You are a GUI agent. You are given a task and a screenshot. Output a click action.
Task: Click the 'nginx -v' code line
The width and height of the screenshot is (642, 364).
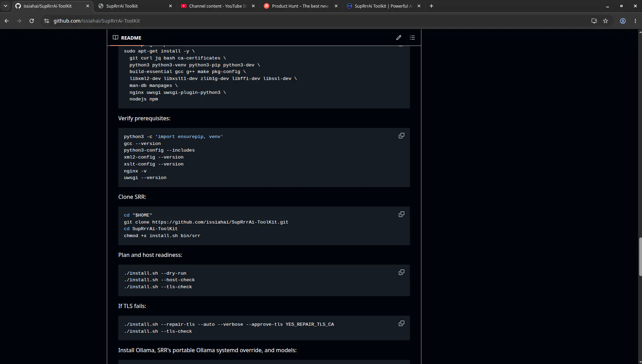135,171
